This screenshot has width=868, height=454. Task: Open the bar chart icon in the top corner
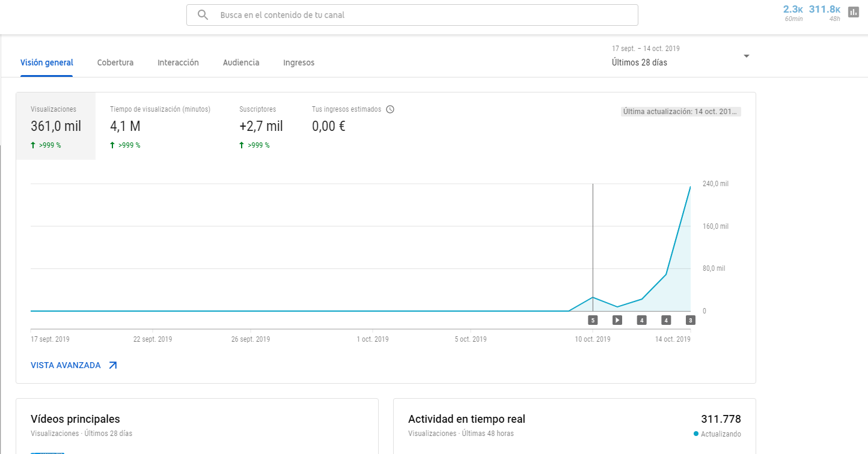[x=853, y=12]
